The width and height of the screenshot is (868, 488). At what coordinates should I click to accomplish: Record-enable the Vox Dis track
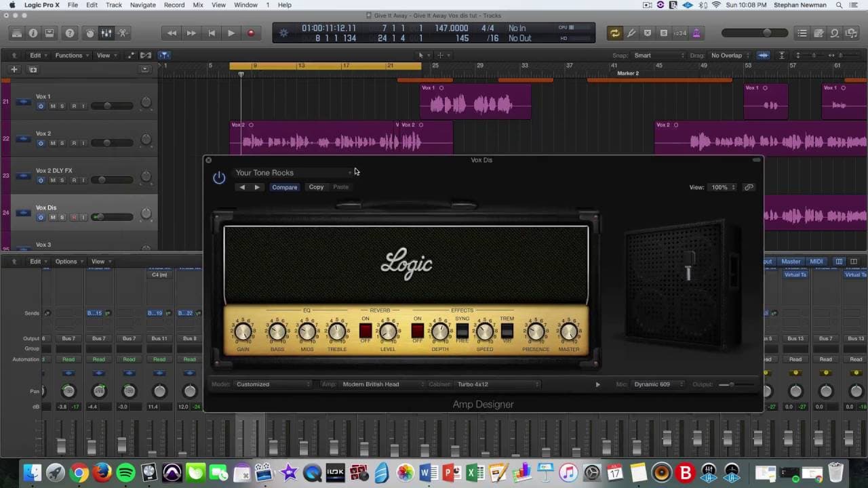(x=74, y=218)
